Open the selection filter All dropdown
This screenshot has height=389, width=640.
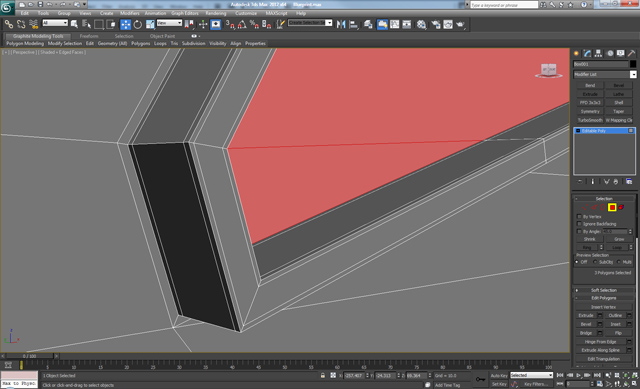[x=55, y=23]
